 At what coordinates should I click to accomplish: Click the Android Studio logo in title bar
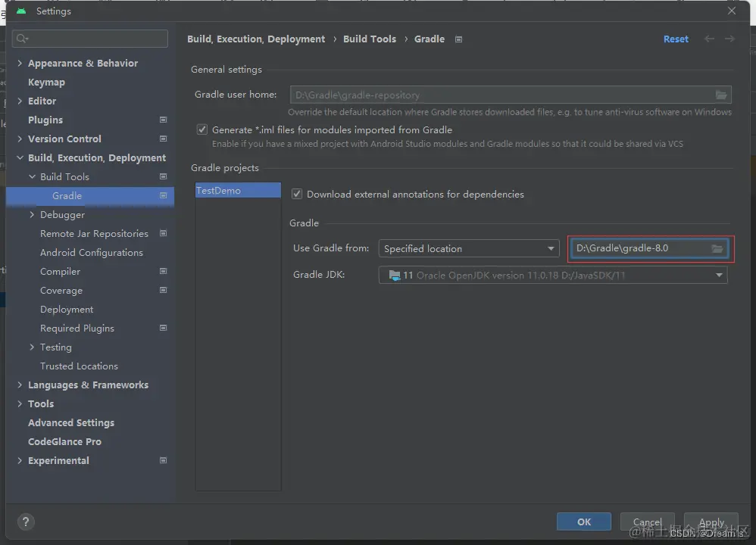pos(22,11)
